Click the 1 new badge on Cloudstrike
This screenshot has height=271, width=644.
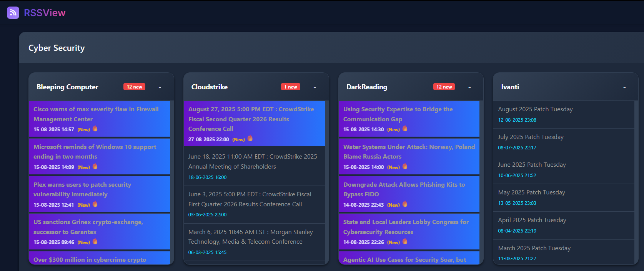tap(290, 87)
